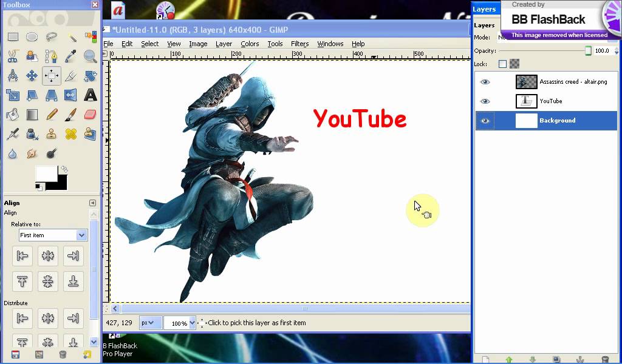Open the Align tool options menu arrow
The height and width of the screenshot is (364, 622).
point(92,203)
